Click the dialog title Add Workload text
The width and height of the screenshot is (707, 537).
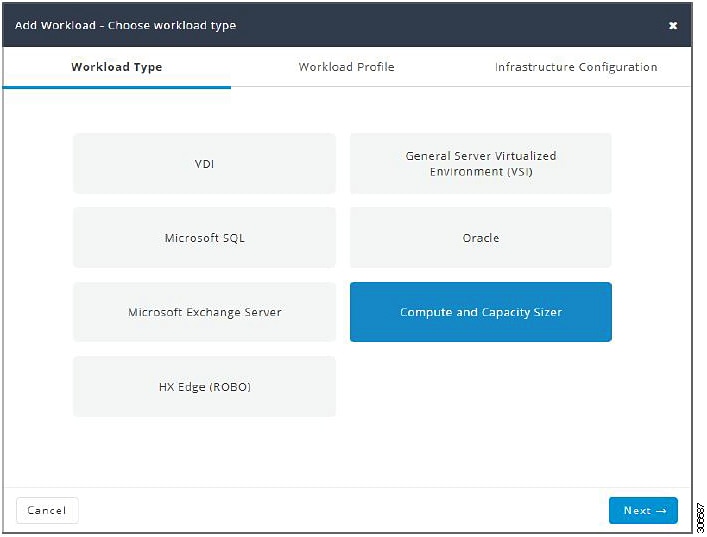coord(55,25)
